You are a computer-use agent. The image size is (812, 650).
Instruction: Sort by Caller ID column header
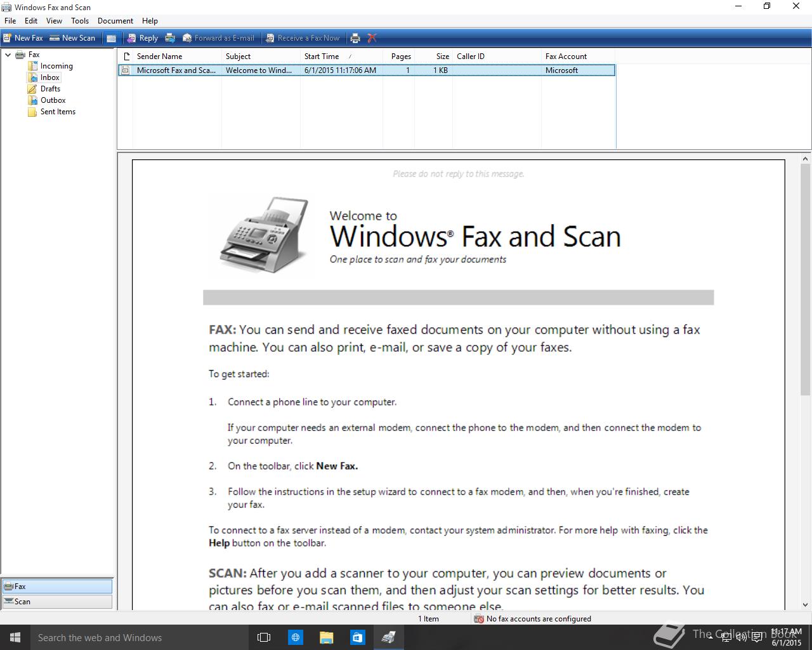[x=497, y=56]
